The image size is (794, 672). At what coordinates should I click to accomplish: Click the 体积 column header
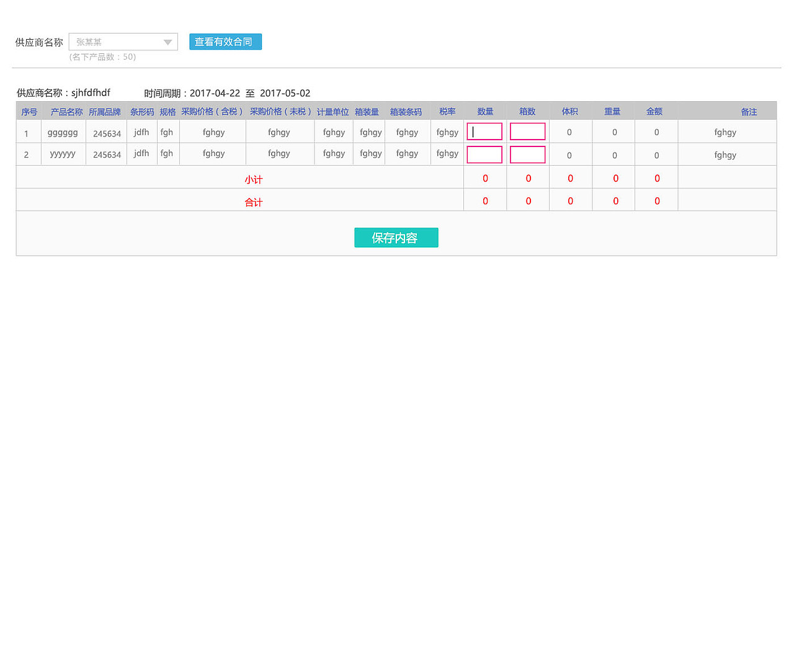point(569,112)
